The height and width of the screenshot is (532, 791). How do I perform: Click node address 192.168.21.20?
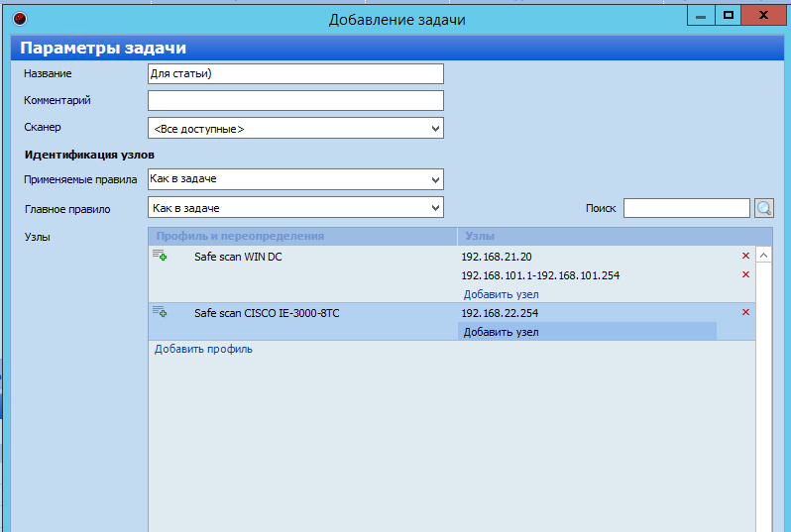497,257
